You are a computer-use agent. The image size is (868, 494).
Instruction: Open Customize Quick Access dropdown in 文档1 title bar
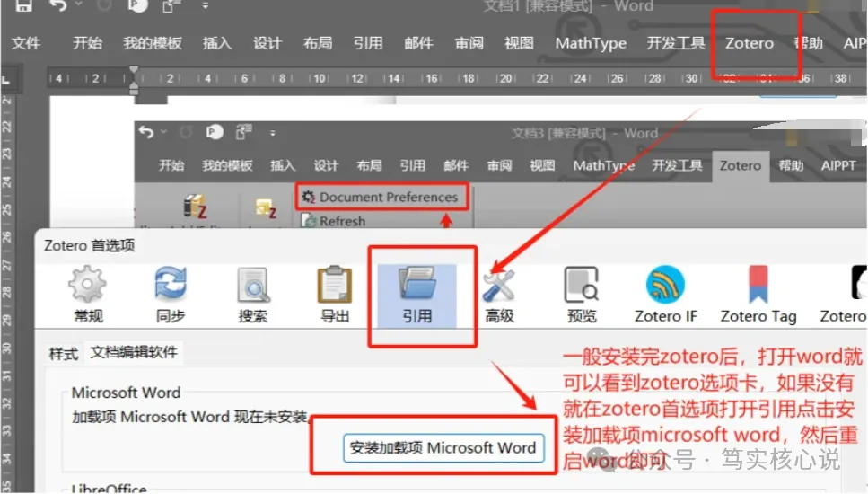click(205, 6)
